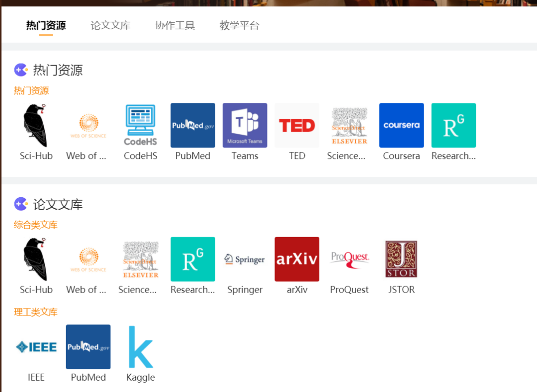This screenshot has width=537, height=392.
Task: Click the Coursera text label
Action: [401, 156]
